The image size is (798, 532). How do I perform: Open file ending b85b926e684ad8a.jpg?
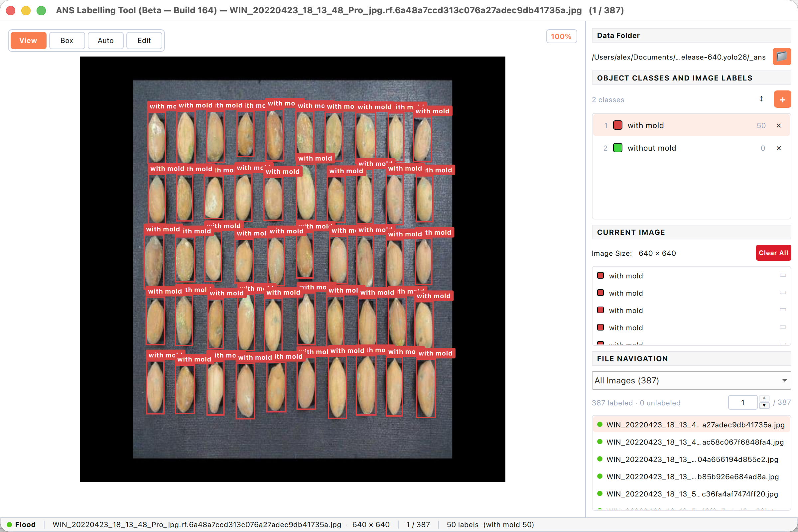pyautogui.click(x=691, y=477)
